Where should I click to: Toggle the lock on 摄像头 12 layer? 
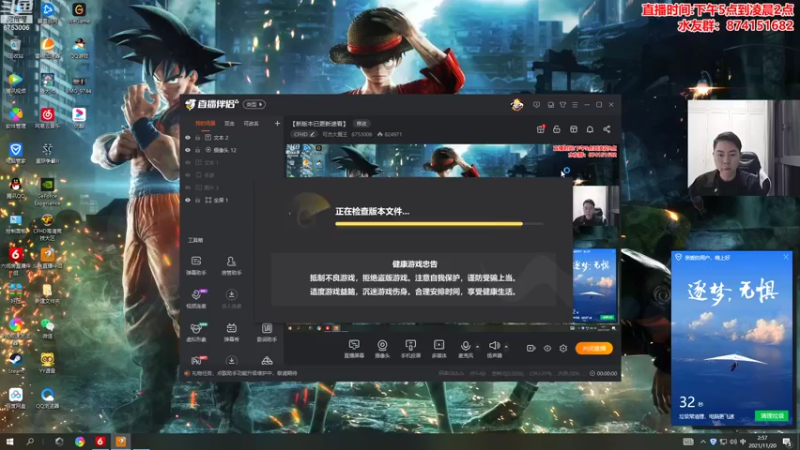(x=197, y=150)
